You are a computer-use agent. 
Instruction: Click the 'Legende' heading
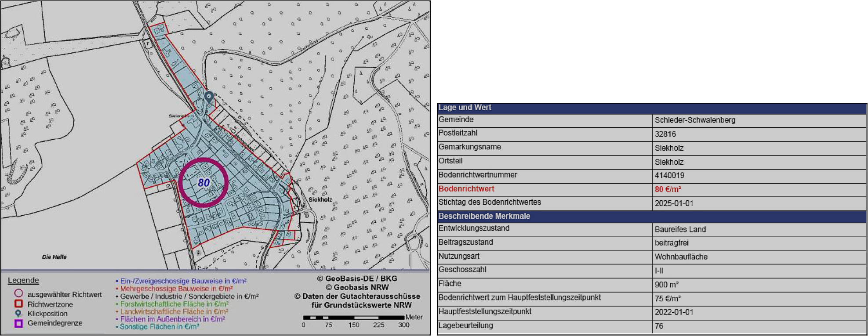(23, 280)
